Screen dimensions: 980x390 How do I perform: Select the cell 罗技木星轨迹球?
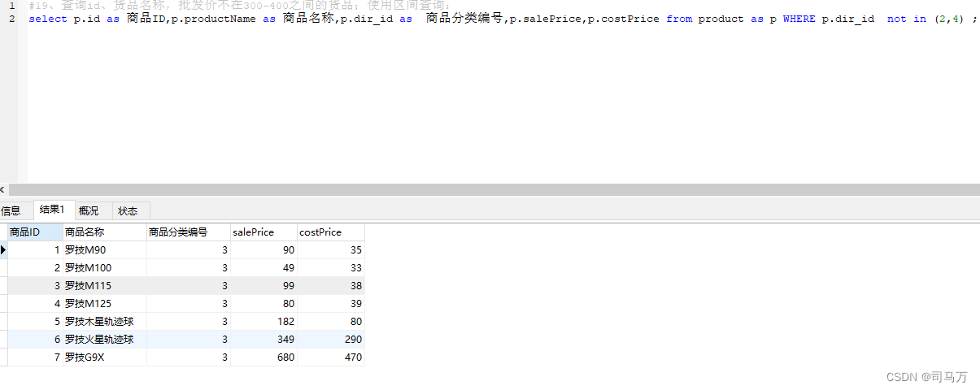tap(105, 322)
